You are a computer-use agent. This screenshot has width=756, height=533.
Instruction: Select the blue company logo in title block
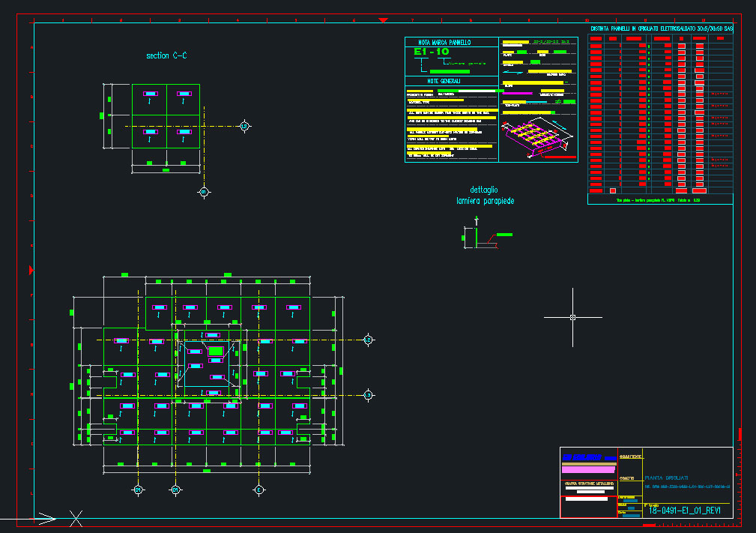[x=589, y=457]
